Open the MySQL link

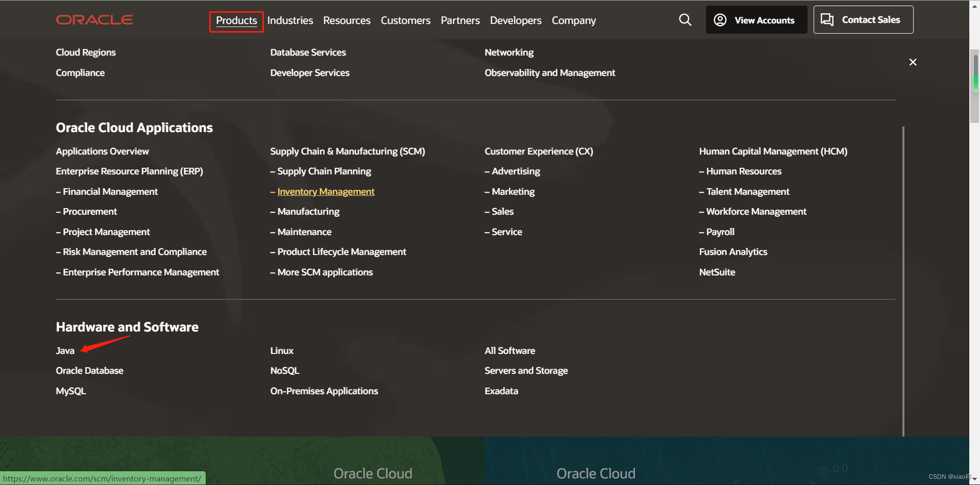tap(70, 391)
